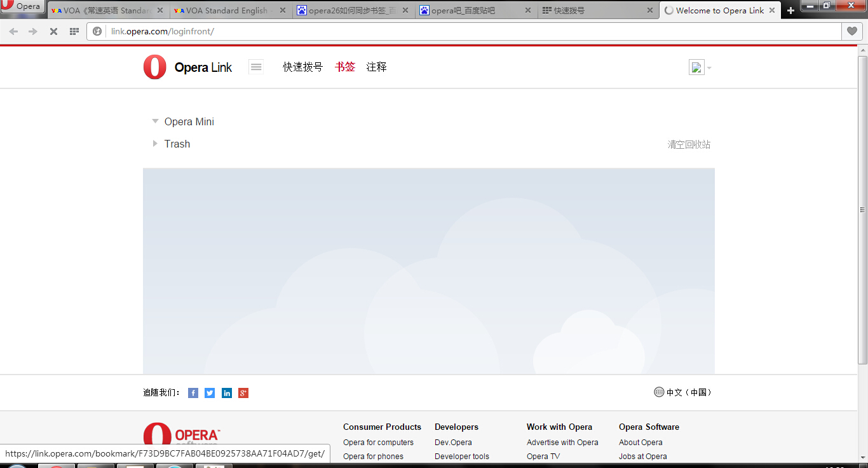Click the Developers footer heading
Viewport: 868px width, 468px height.
(456, 427)
